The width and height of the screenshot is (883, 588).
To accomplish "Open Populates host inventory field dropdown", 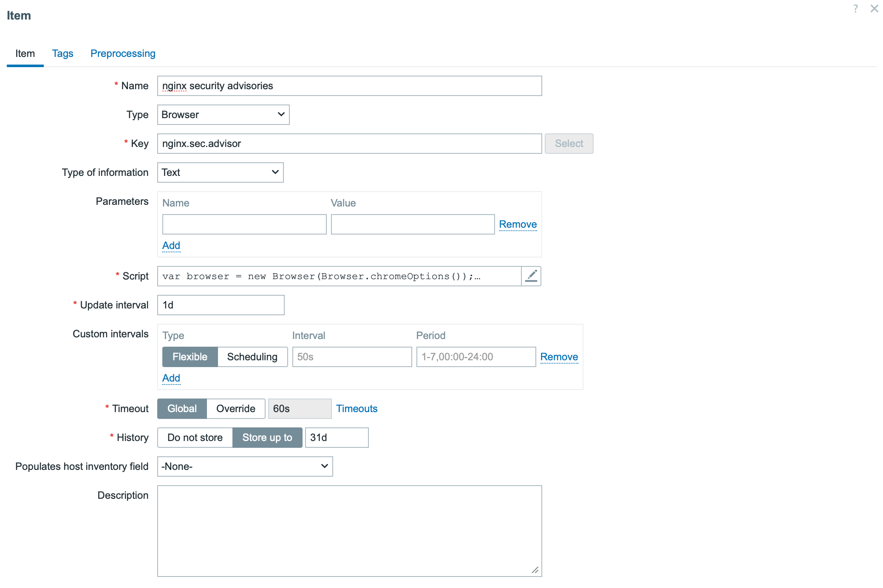I will (245, 466).
